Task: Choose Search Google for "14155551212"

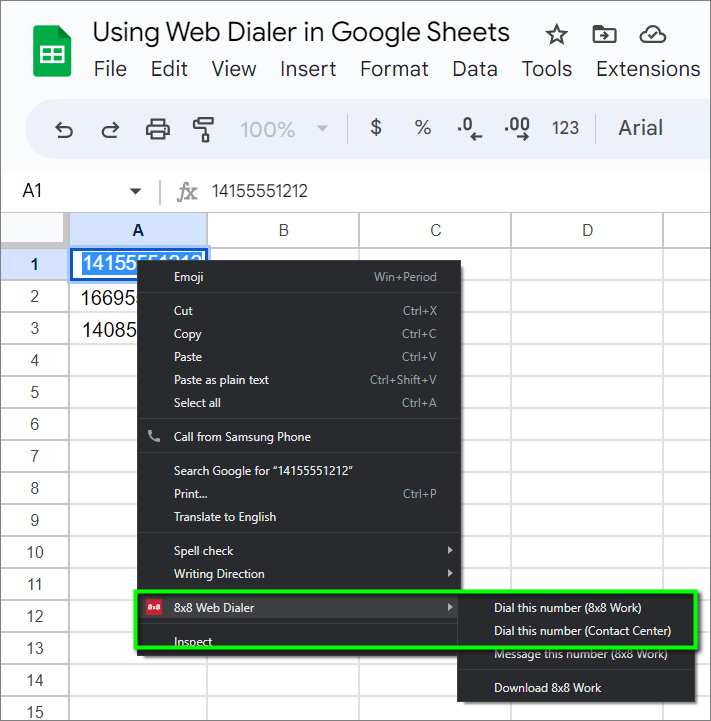Action: 299,471
